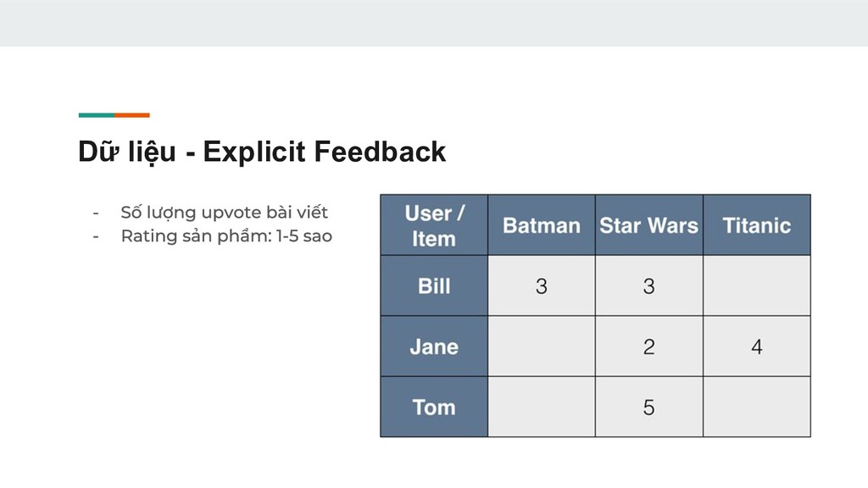Image resolution: width=868 pixels, height=488 pixels.
Task: Select Tom's empty Titanic cell
Action: [757, 407]
